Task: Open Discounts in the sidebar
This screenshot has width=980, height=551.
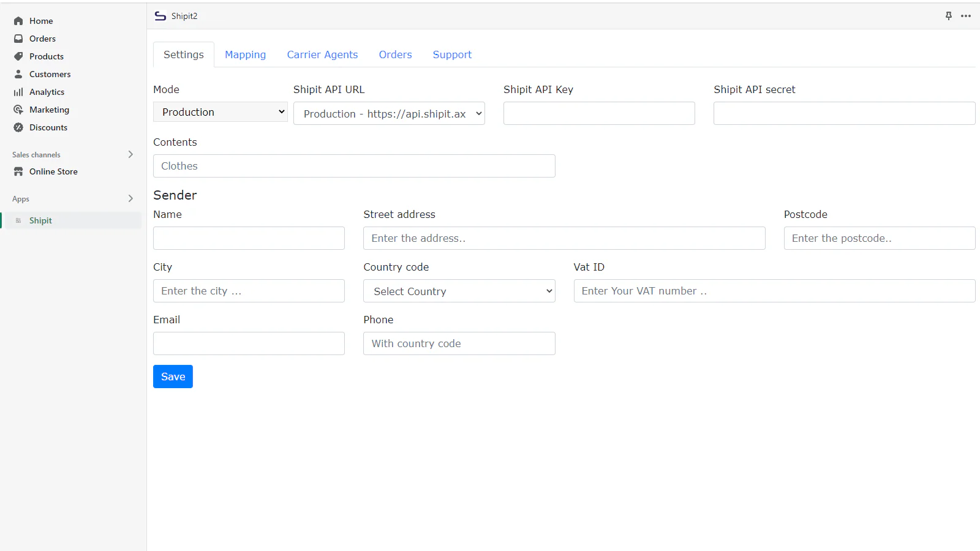Action: tap(48, 127)
